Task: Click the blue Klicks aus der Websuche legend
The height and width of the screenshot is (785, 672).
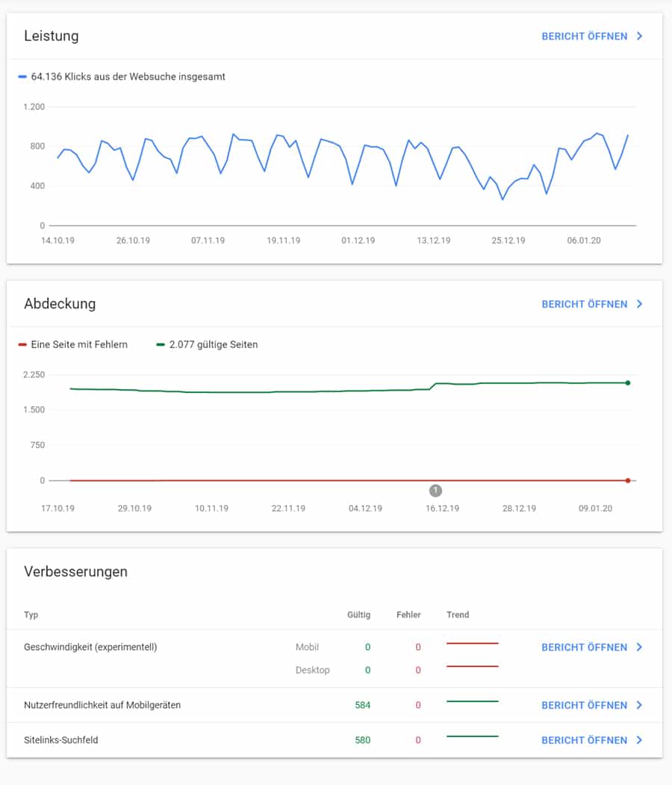Action: coord(122,76)
